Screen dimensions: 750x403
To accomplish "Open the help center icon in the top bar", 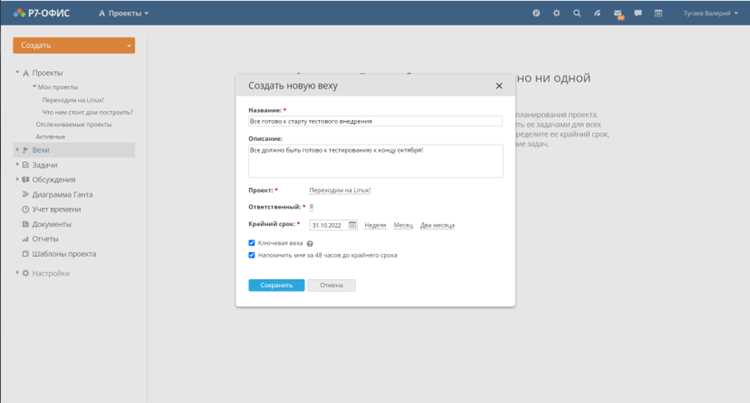I will [x=536, y=13].
